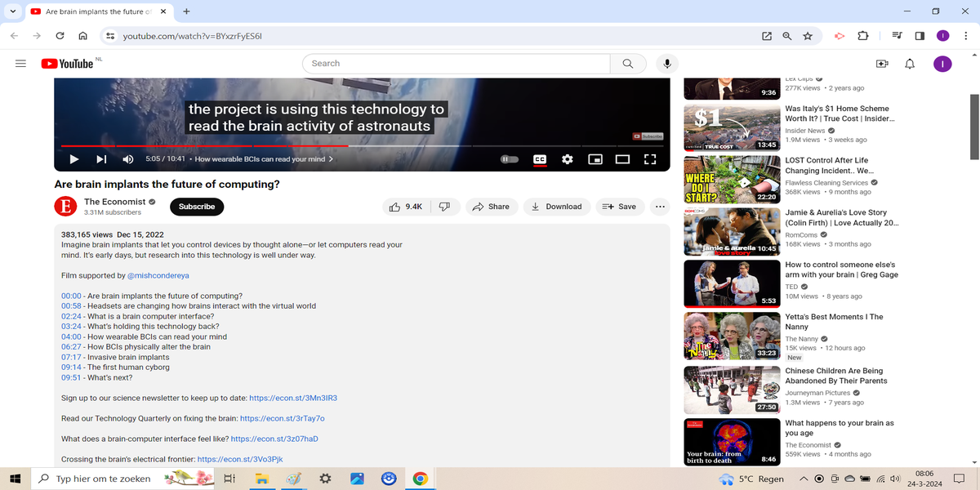980x490 pixels.
Task: Play the video with the play button
Action: [73, 159]
